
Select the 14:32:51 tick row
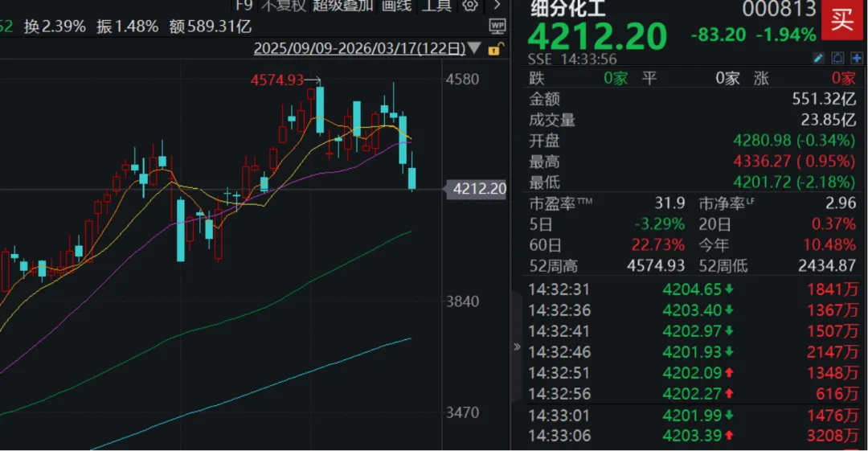(693, 374)
